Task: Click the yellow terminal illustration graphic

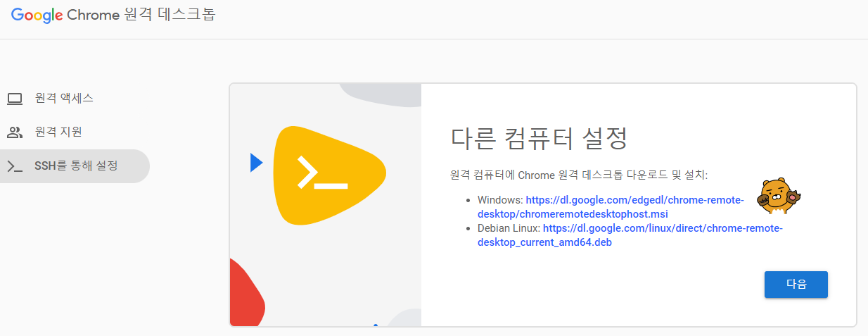Action: point(329,174)
